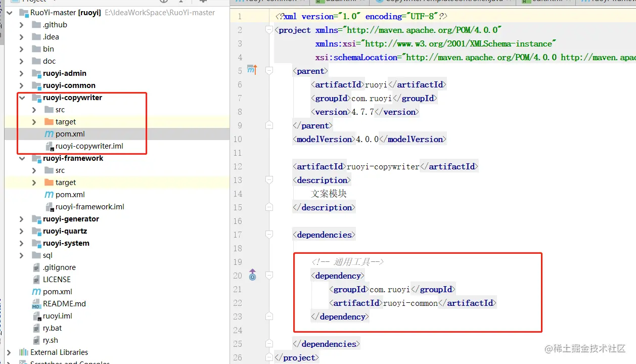Click fold marker at line 23 closing dependency
The width and height of the screenshot is (636, 364).
click(269, 316)
